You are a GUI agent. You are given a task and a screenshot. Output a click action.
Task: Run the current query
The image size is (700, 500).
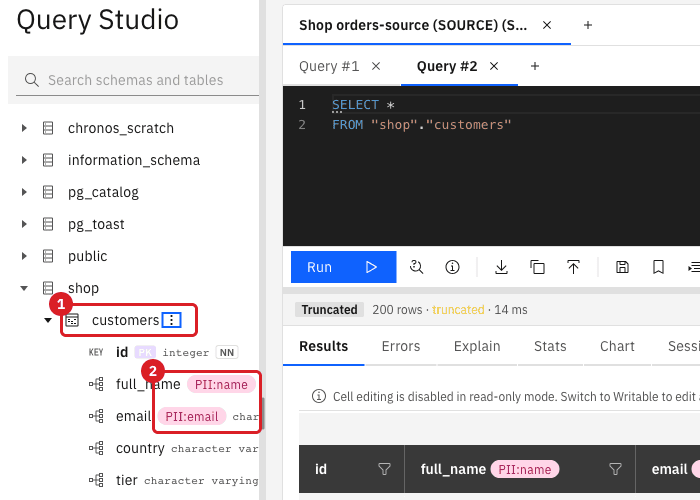(343, 267)
